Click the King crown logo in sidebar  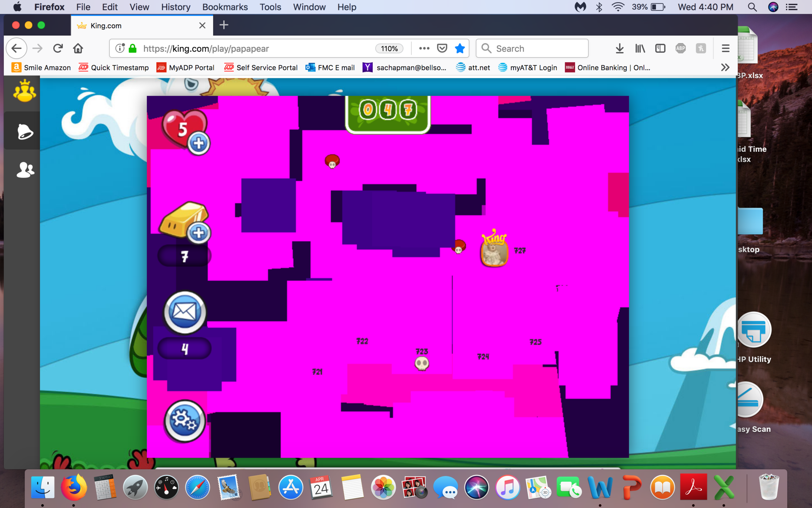click(x=24, y=91)
